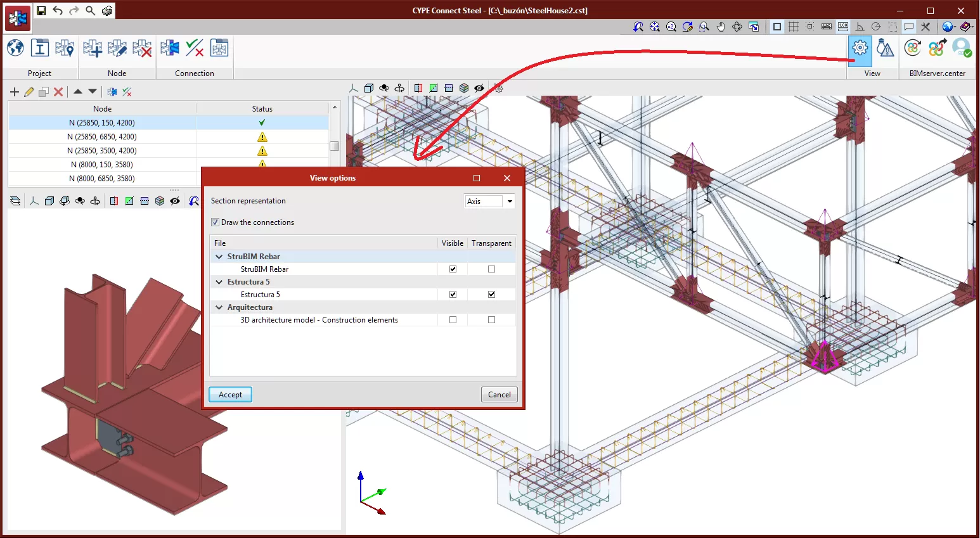Print using the printer icon

[107, 10]
